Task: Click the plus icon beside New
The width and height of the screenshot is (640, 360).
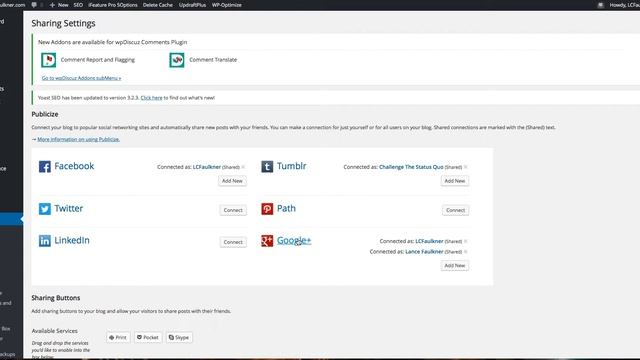Action: tap(52, 5)
